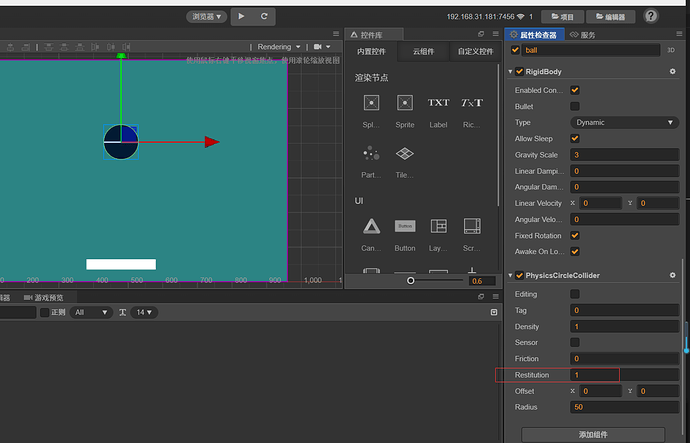Click the Restitution value field
Screen dimensions: 690x443
(x=625, y=374)
